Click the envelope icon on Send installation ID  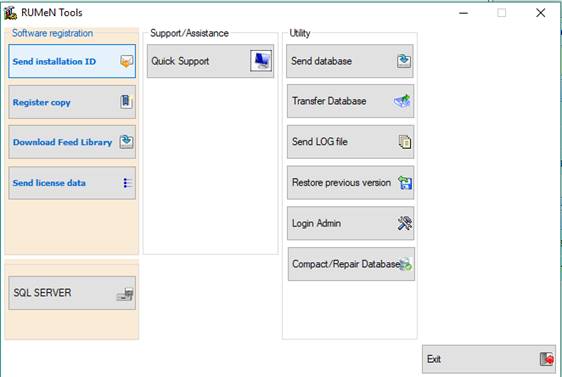(127, 61)
